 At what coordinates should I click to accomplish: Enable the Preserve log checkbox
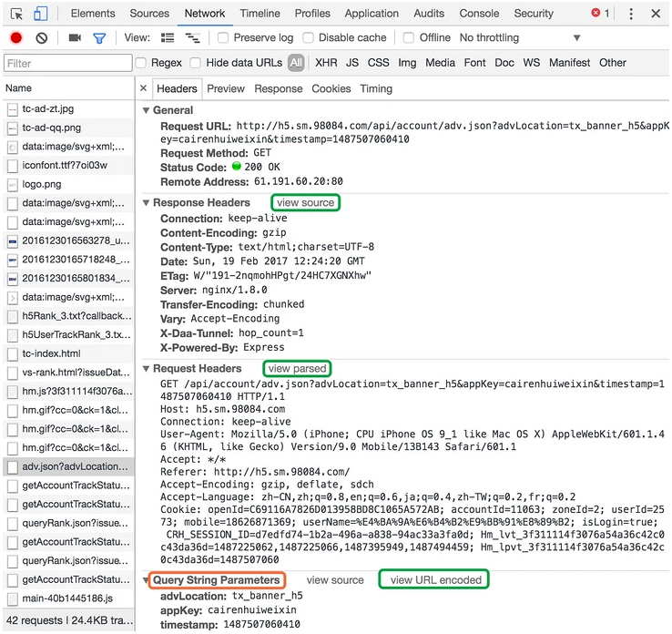223,38
